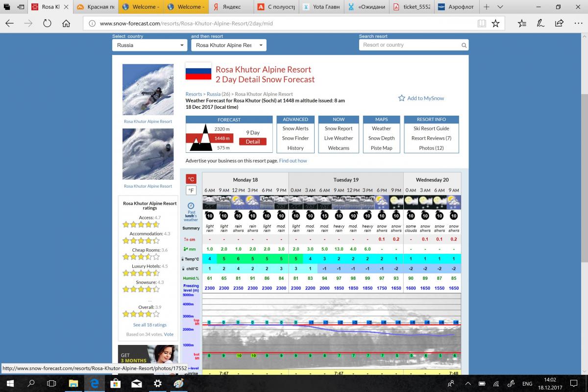Screen dimensions: 588x392
Task: Open the web notes pen tool
Action: click(540, 23)
